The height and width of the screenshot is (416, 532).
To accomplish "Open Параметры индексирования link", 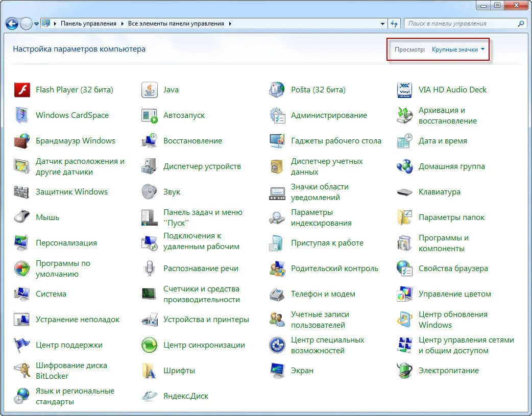I will click(321, 217).
